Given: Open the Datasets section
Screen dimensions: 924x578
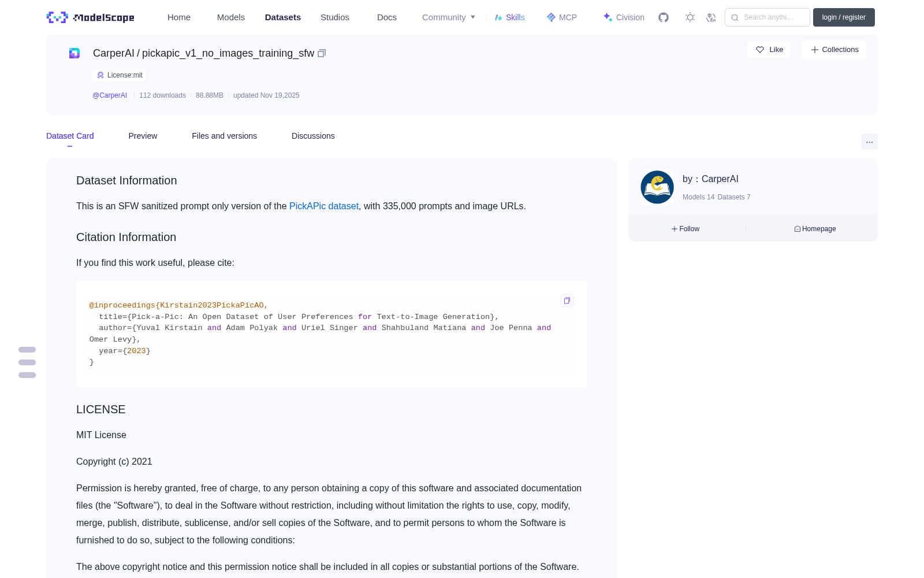Looking at the screenshot, I should click(283, 17).
